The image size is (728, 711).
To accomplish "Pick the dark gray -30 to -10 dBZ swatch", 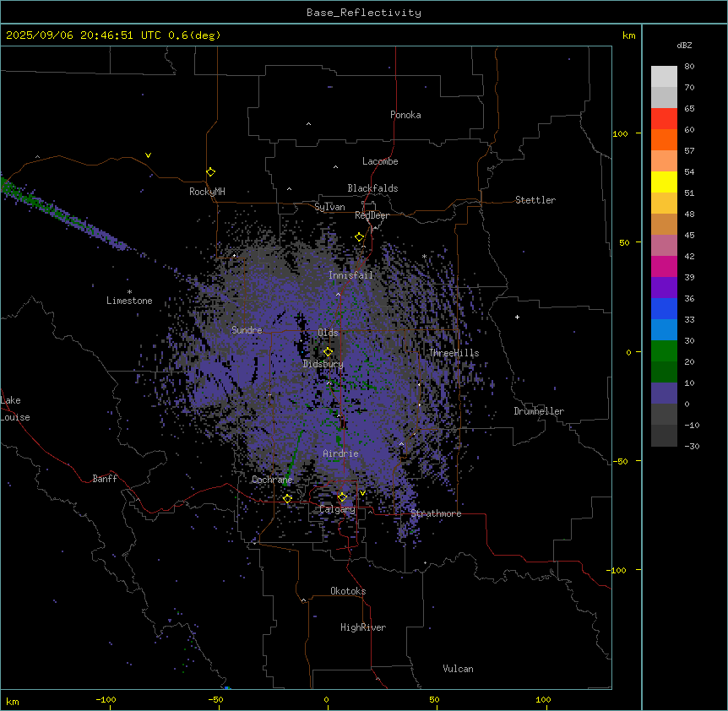I will 664,436.
